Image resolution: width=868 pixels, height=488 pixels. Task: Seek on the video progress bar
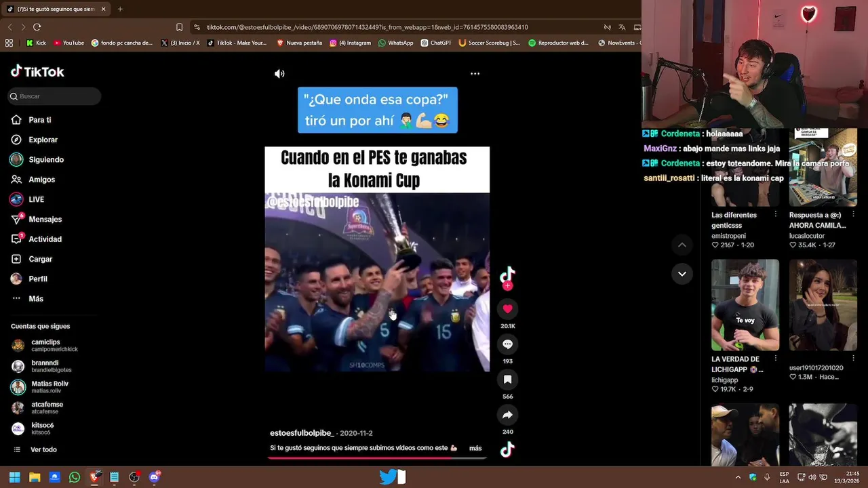coord(377,458)
